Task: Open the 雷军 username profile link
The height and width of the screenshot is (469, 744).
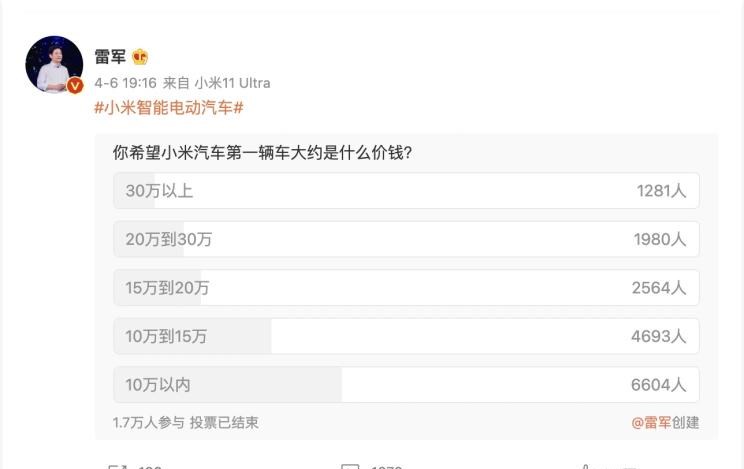Action: pos(110,57)
